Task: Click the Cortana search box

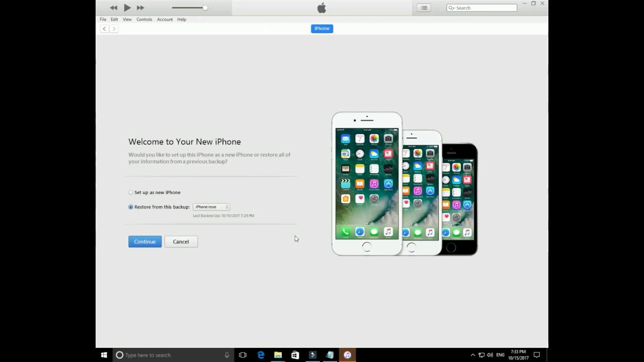Action: [x=173, y=355]
